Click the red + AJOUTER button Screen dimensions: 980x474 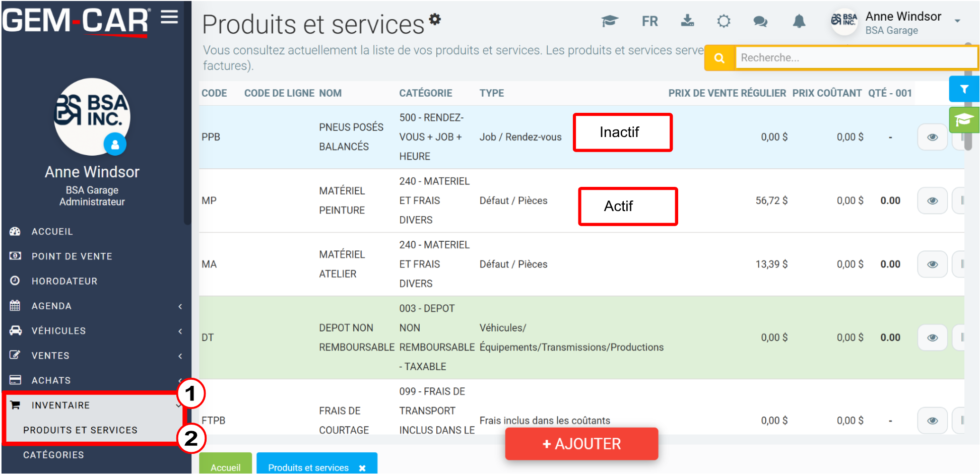581,444
